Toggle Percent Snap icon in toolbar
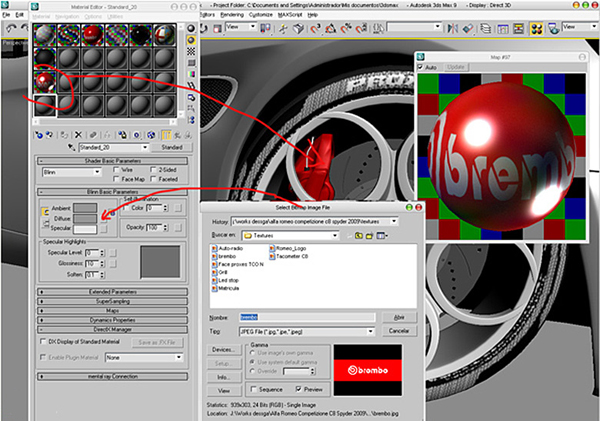Screen dimensions: 600x421 (x=346, y=29)
